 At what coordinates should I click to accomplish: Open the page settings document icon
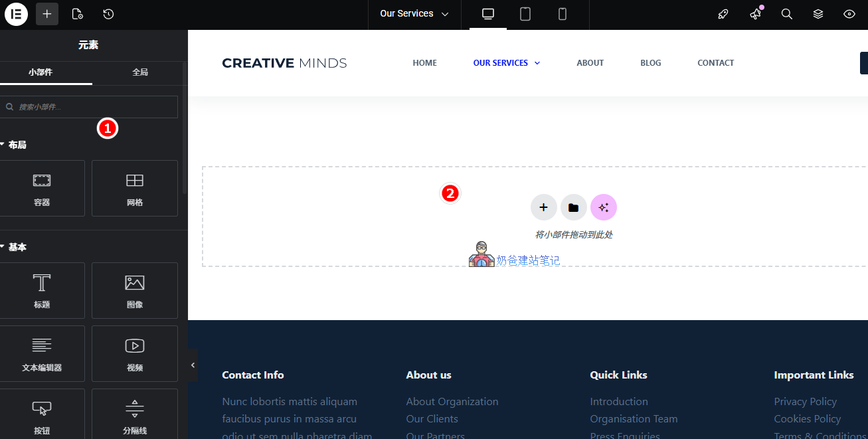click(77, 14)
